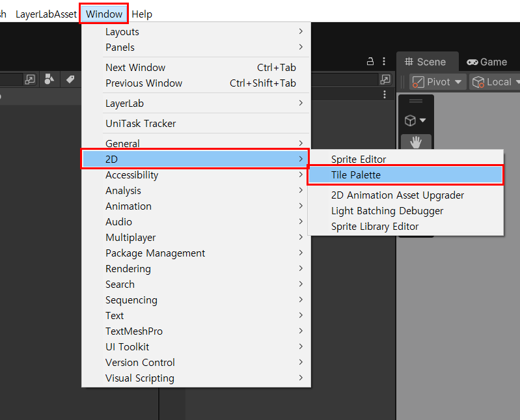
Task: Select the Hand view tool
Action: click(x=416, y=143)
